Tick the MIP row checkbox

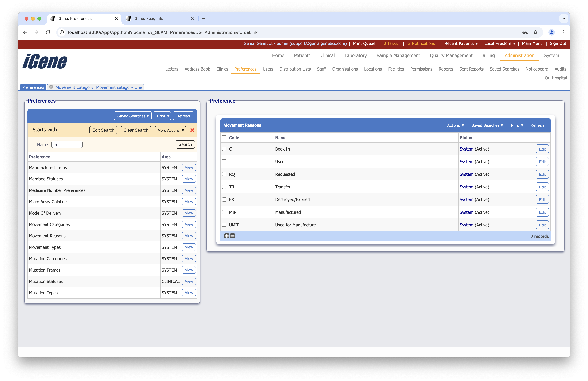224,212
